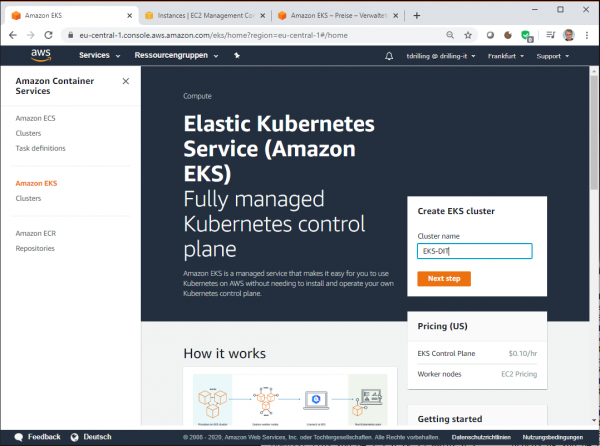
Task: Click the zoom magnifier icon in address bar
Action: [x=450, y=35]
